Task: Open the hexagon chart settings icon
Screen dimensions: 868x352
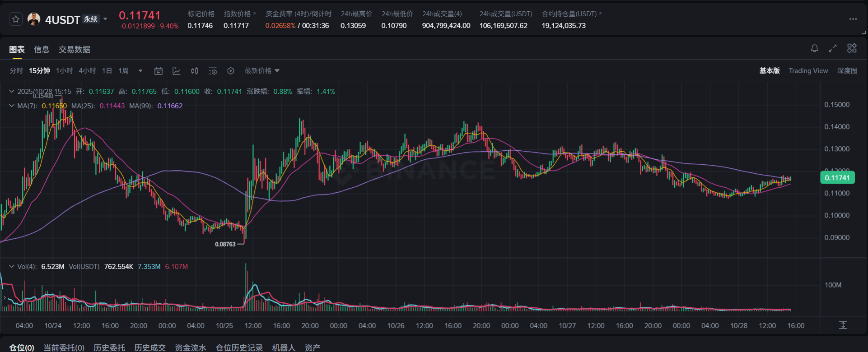Action: tap(231, 71)
